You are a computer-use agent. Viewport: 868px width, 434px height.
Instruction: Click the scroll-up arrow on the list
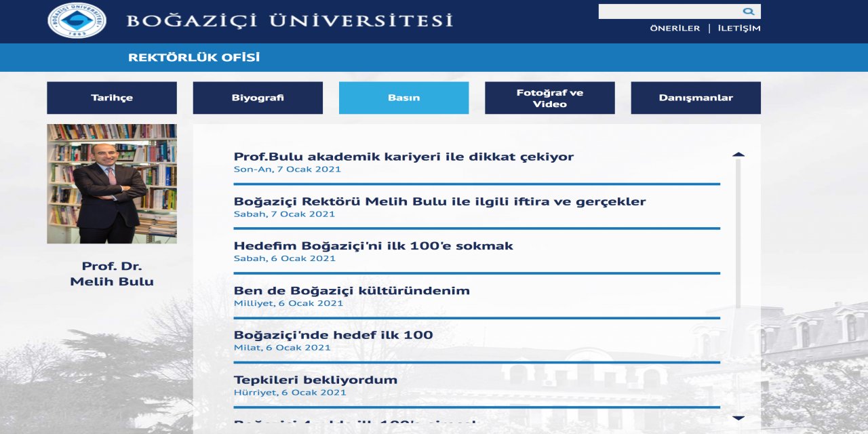(x=737, y=154)
